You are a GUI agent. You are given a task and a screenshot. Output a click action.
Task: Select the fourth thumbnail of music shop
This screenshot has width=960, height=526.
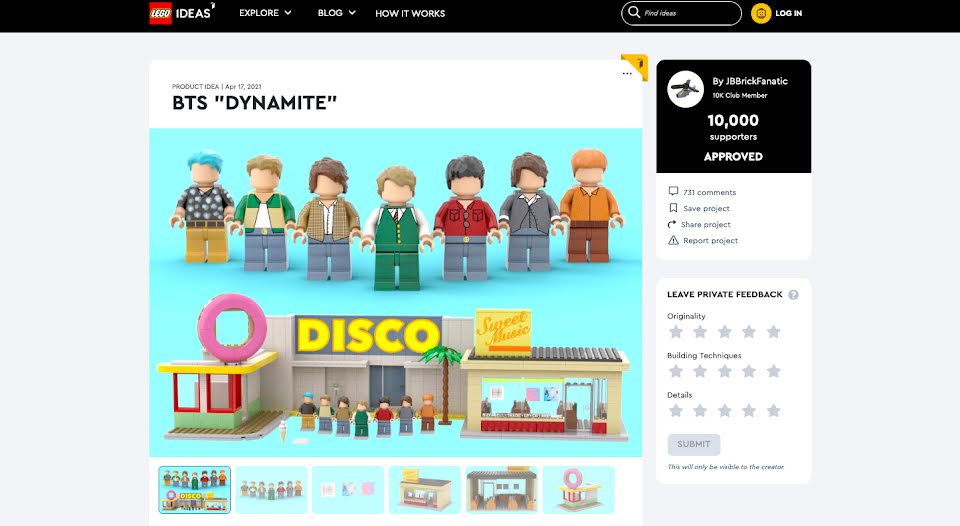tap(424, 490)
